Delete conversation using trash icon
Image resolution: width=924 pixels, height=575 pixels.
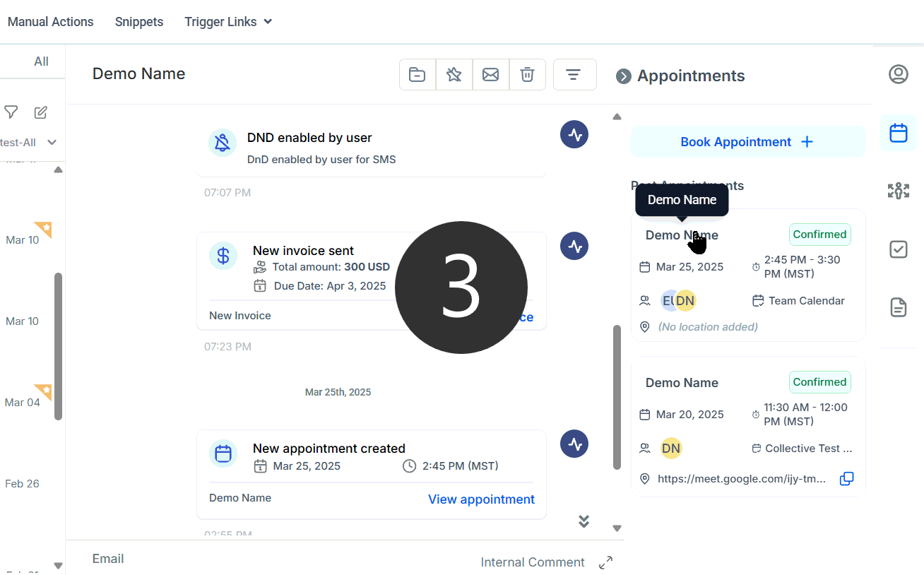point(527,75)
